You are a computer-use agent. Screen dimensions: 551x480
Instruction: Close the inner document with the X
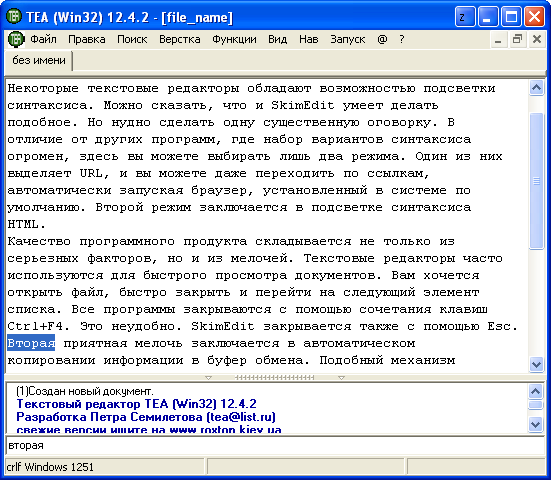537,39
